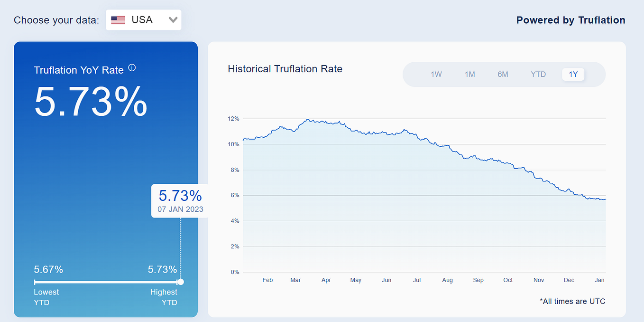Keep the 1Y view selected
Screen dimensions: 644x322
[x=573, y=74]
